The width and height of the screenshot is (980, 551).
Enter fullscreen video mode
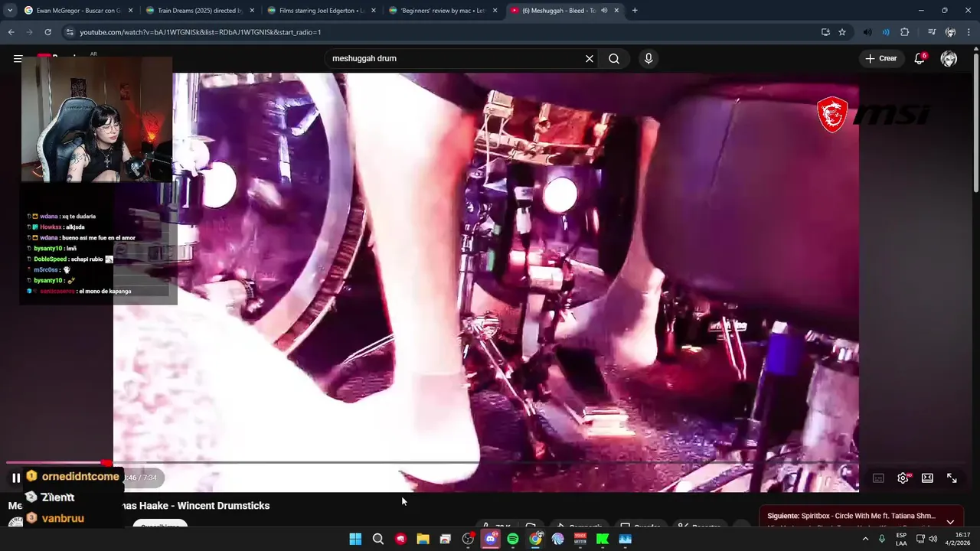click(952, 478)
